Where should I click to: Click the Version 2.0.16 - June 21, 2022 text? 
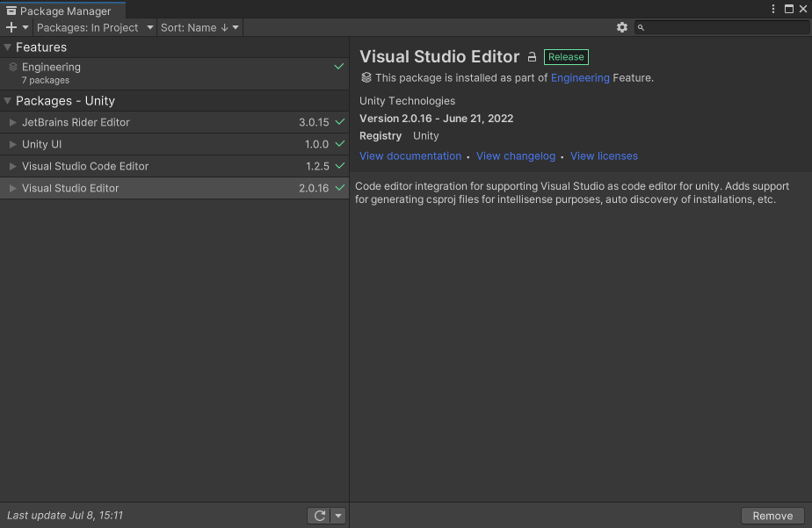coord(437,119)
